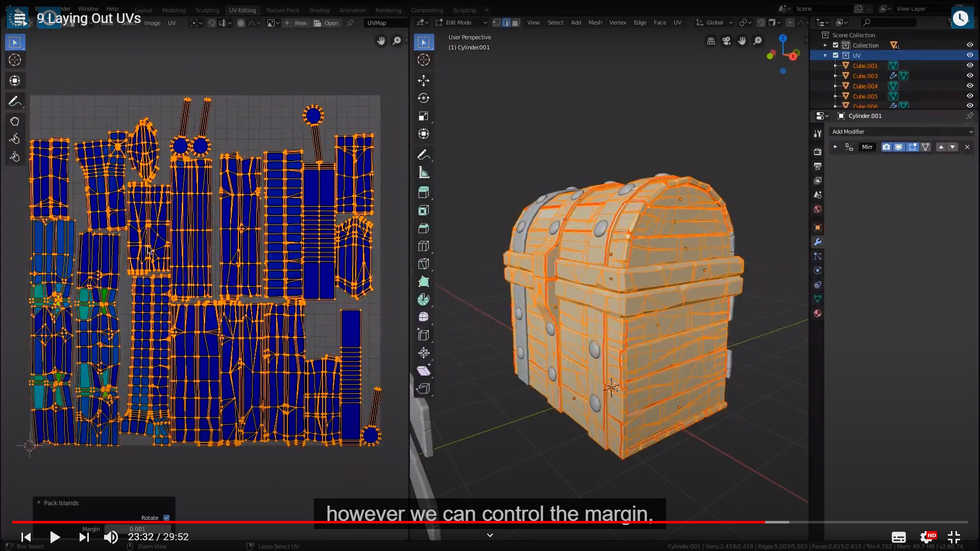This screenshot has width=980, height=551.
Task: Open the Edit Mode selector dropdown
Action: (462, 22)
